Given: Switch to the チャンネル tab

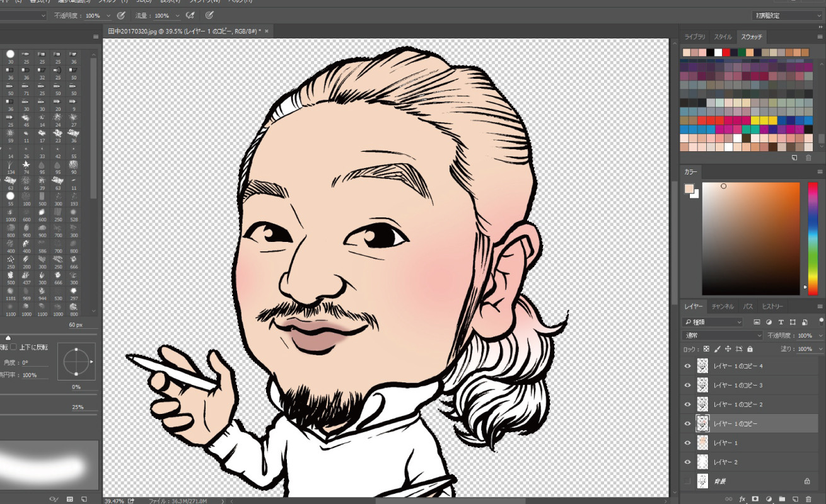Looking at the screenshot, I should (x=723, y=307).
